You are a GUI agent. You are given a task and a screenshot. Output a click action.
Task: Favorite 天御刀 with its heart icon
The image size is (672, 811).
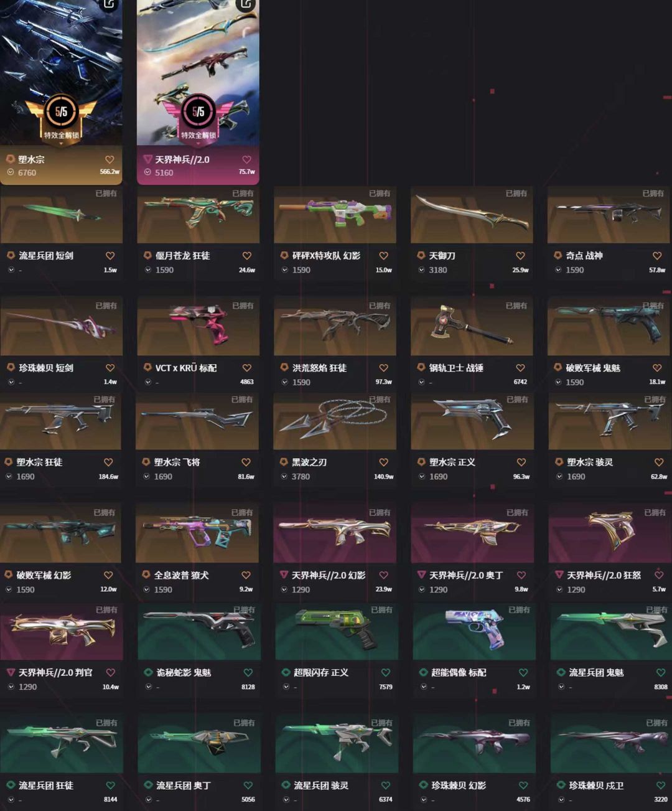tap(520, 256)
